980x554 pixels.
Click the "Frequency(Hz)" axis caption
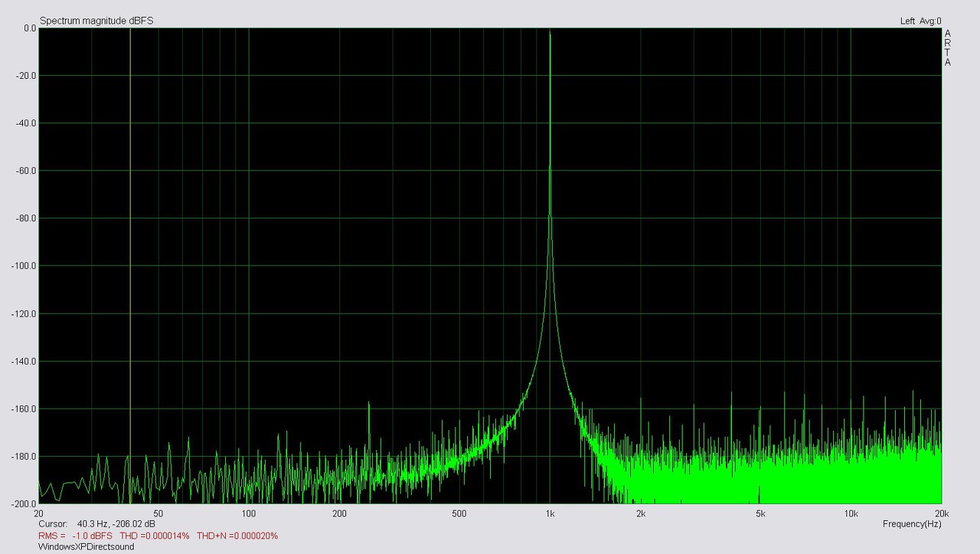[x=912, y=524]
